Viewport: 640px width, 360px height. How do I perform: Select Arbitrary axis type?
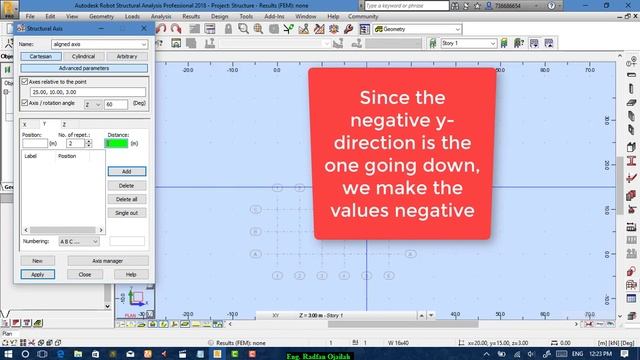[127, 56]
